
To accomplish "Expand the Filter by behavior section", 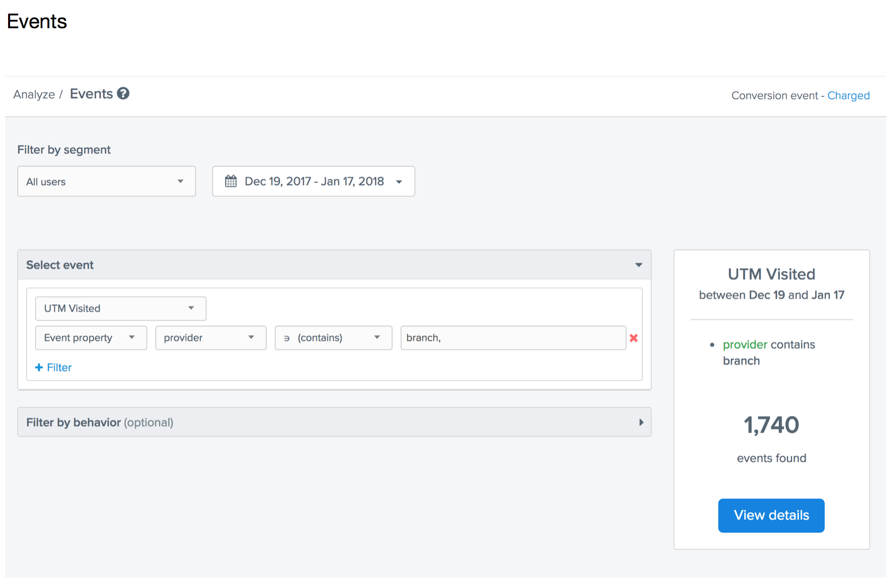I will (641, 422).
